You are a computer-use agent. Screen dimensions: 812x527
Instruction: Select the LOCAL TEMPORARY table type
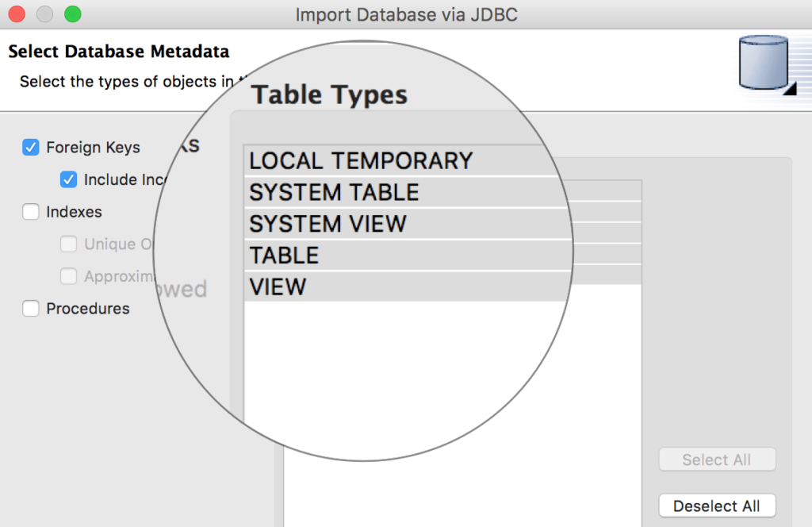pyautogui.click(x=361, y=160)
